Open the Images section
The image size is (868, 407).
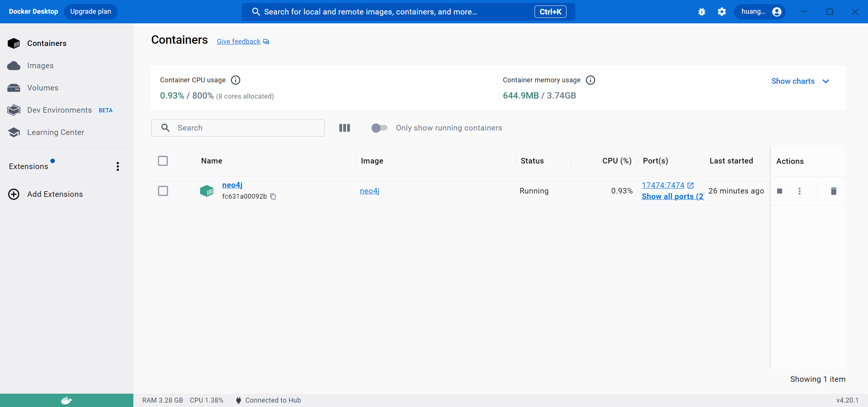coord(40,66)
